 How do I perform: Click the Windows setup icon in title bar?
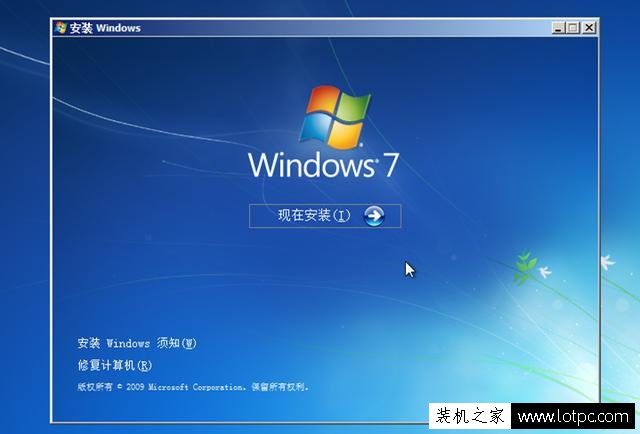[x=60, y=28]
